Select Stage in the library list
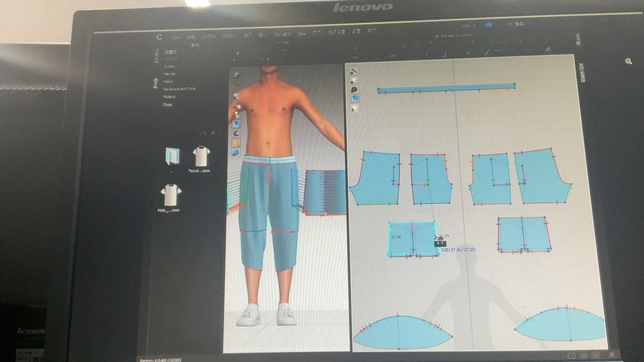This screenshot has height=362, width=644. click(x=167, y=105)
